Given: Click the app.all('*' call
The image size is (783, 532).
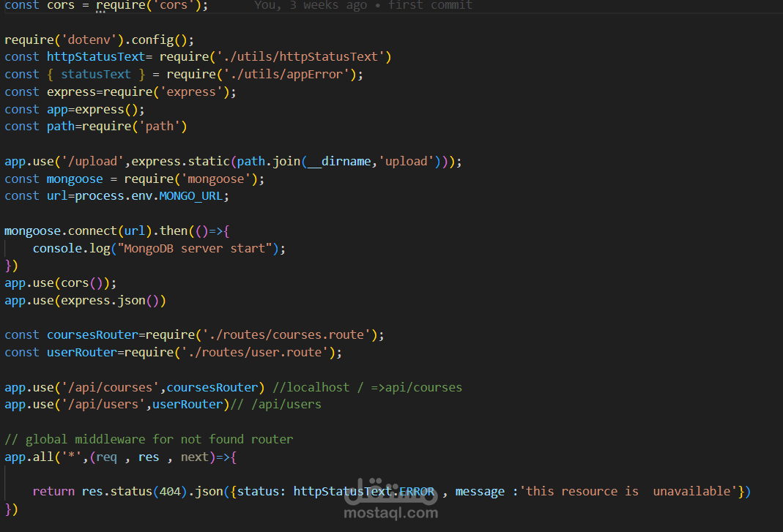Looking at the screenshot, I should click(x=43, y=457).
